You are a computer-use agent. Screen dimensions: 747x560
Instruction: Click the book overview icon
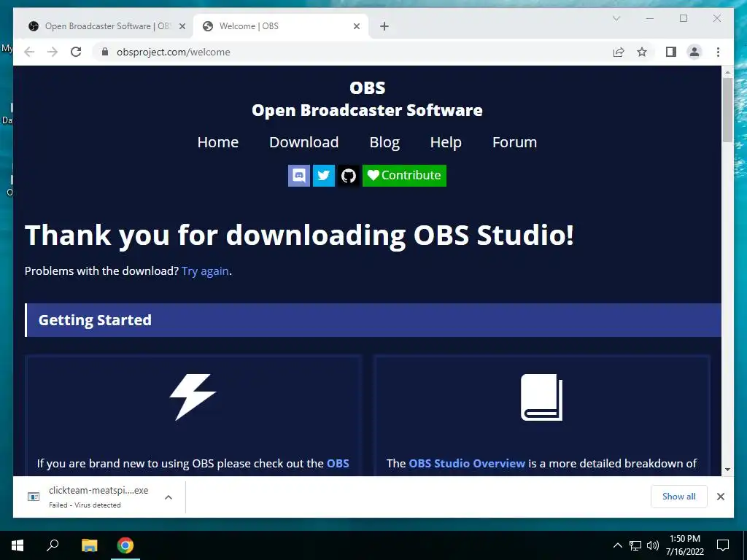coord(542,397)
